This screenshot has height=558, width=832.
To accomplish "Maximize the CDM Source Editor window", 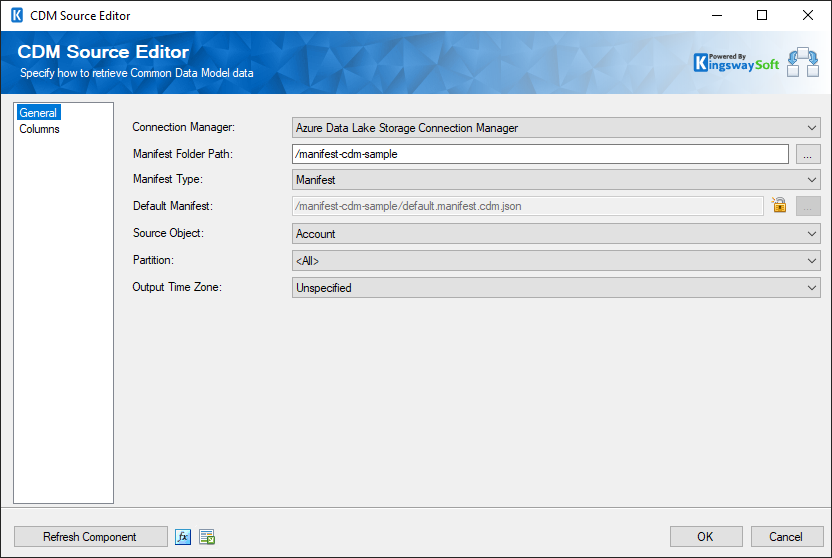I will coord(762,15).
